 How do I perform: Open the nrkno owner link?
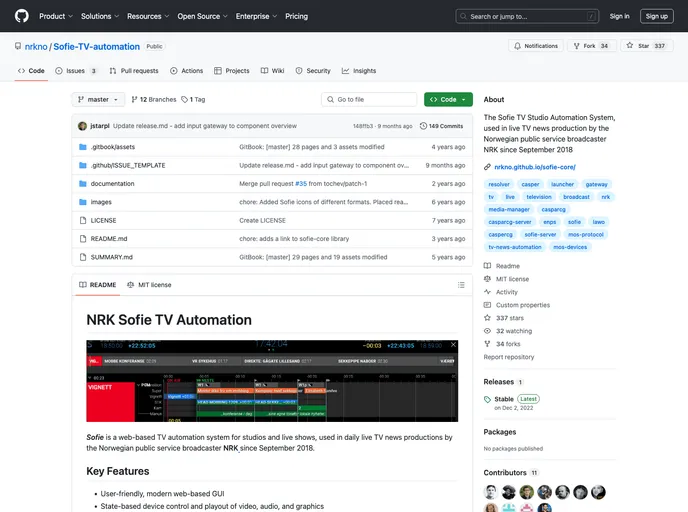pyautogui.click(x=36, y=47)
